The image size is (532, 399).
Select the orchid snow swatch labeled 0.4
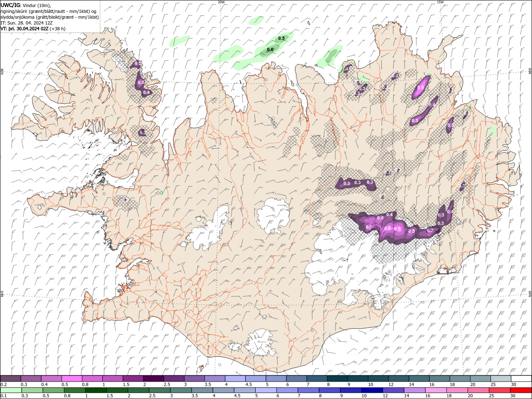(51, 379)
